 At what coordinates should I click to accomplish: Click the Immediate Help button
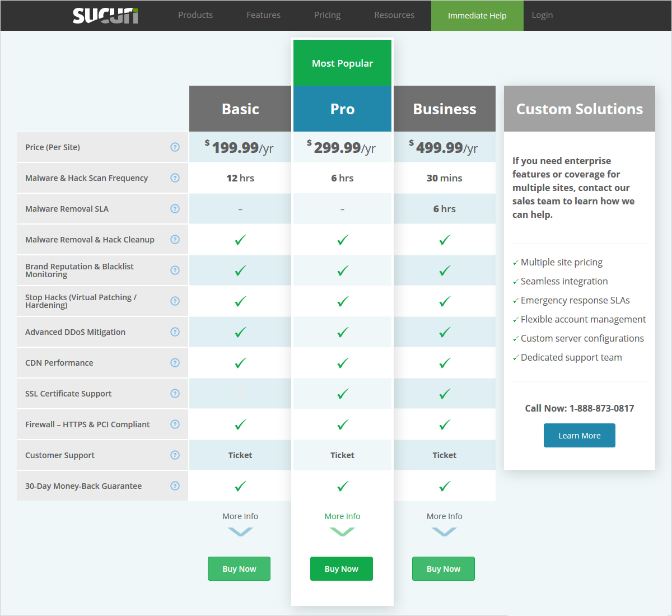tap(477, 16)
